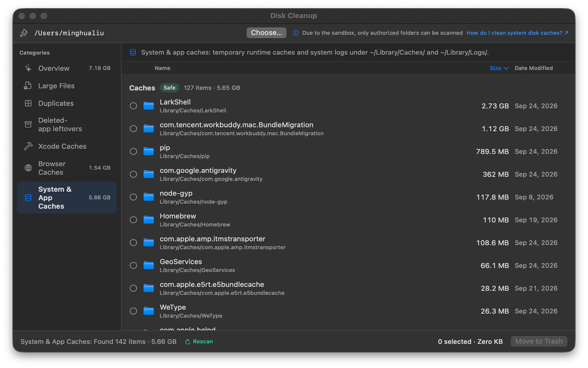Click the Move to Trash button
Viewport: 588px width, 368px height.
(x=539, y=341)
